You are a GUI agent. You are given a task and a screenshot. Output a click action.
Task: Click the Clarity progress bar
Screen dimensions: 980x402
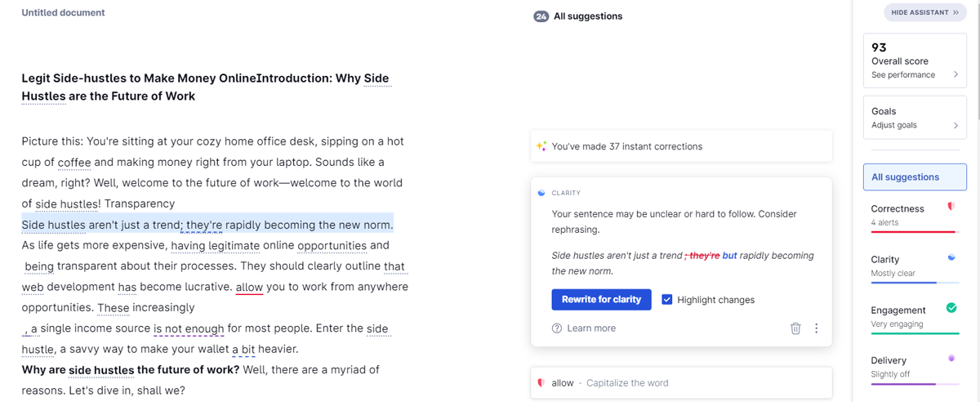pos(915,283)
